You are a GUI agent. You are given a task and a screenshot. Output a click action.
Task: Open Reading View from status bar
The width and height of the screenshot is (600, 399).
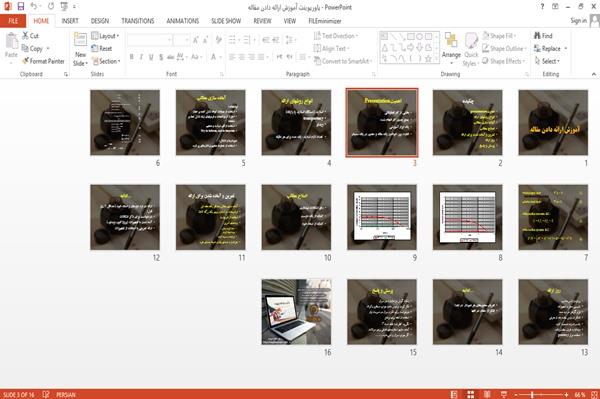[x=487, y=394]
